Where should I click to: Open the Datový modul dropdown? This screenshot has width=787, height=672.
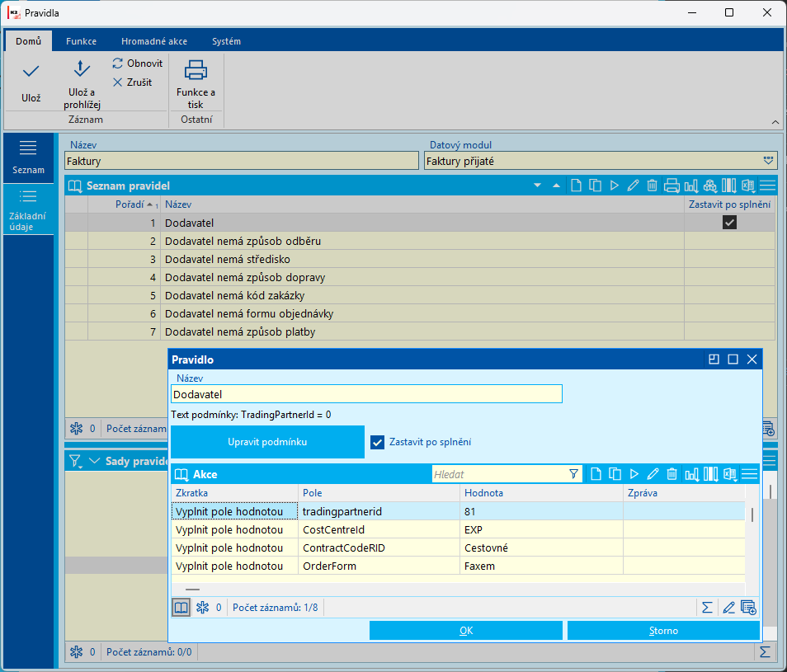coord(768,161)
